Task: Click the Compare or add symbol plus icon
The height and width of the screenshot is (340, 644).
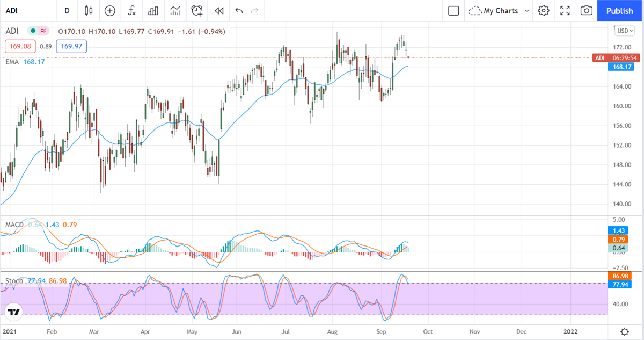Action: [x=110, y=11]
